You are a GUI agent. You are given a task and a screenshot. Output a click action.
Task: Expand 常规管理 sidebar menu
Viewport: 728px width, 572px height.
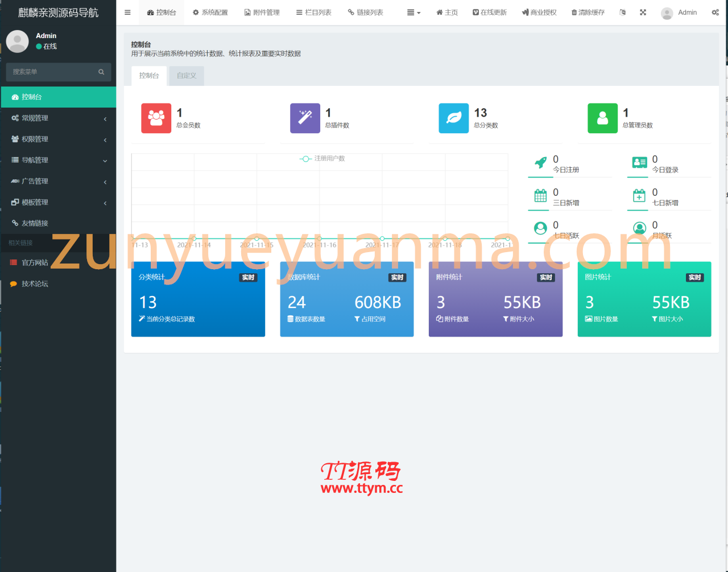pos(59,118)
